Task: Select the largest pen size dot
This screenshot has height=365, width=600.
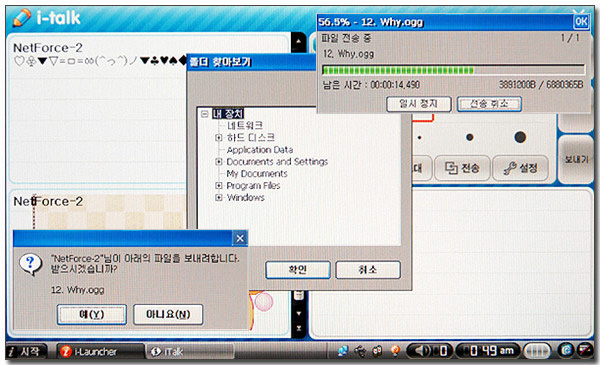Action: 520,137
